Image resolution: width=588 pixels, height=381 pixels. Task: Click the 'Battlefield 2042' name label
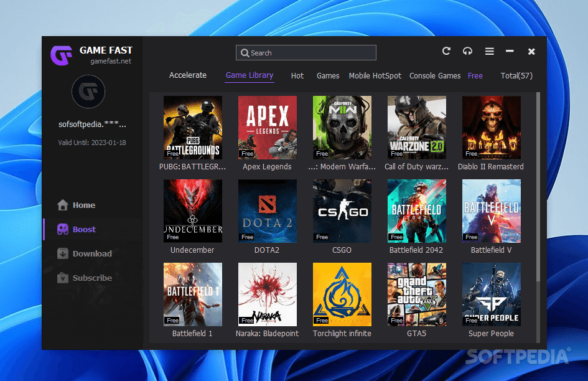tap(416, 250)
